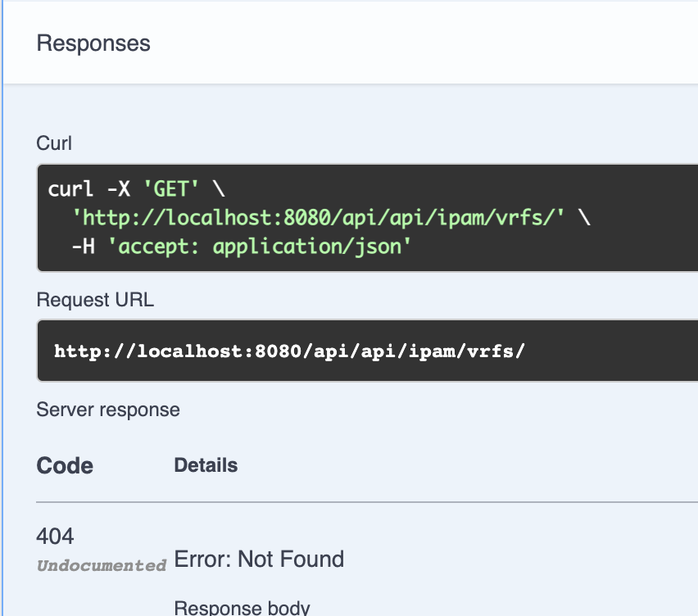Click the Code column header
The width and height of the screenshot is (698, 616).
coord(64,465)
